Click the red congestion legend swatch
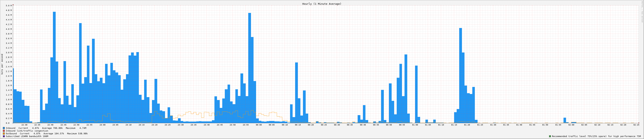The image size is (644, 139). coord(4,131)
